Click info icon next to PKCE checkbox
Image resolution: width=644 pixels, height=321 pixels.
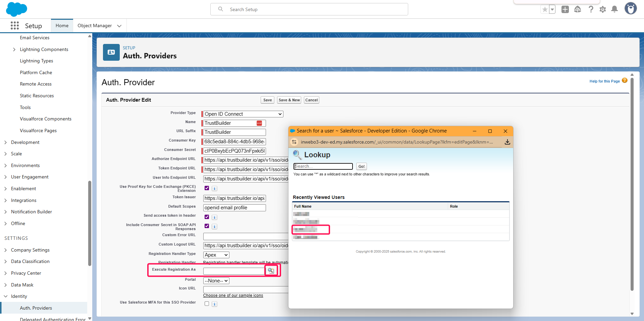click(x=214, y=189)
